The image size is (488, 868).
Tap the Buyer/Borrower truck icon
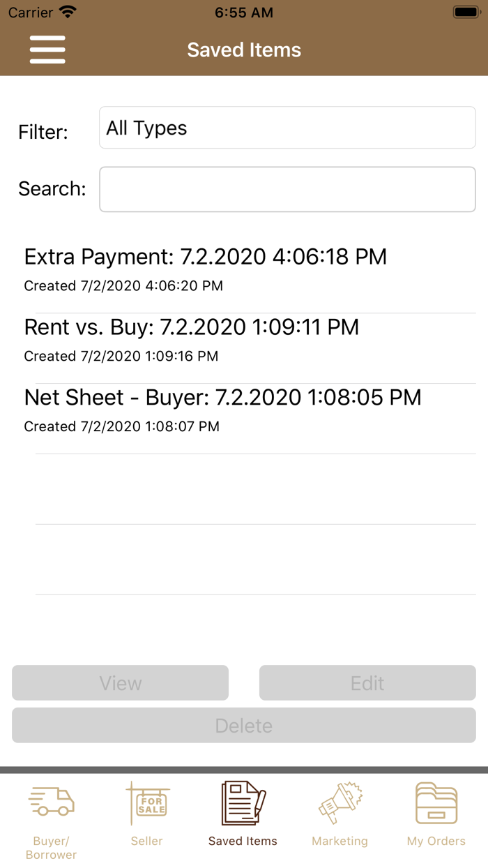point(52,802)
